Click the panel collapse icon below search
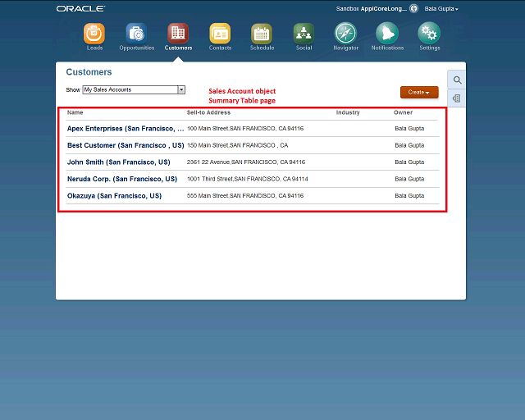Screen dimensions: 525x420 [457, 98]
